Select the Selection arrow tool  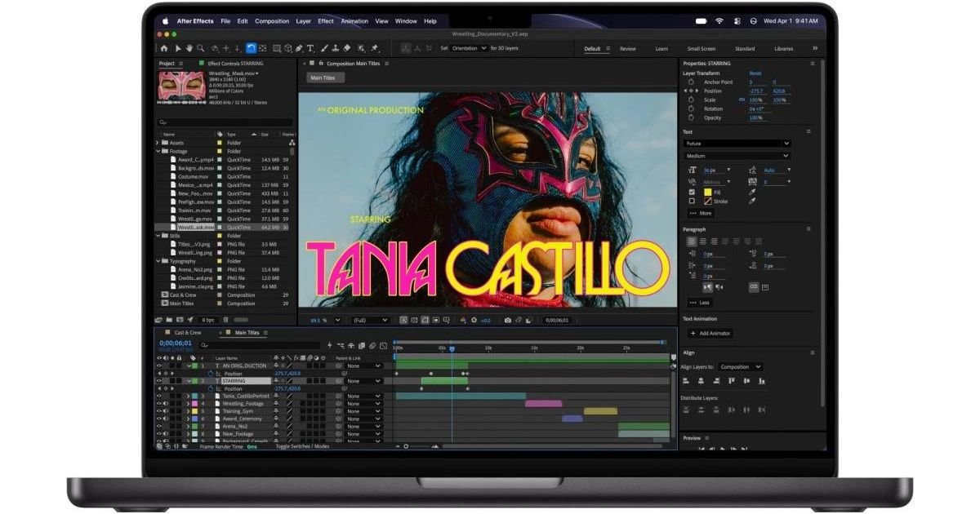[179, 48]
